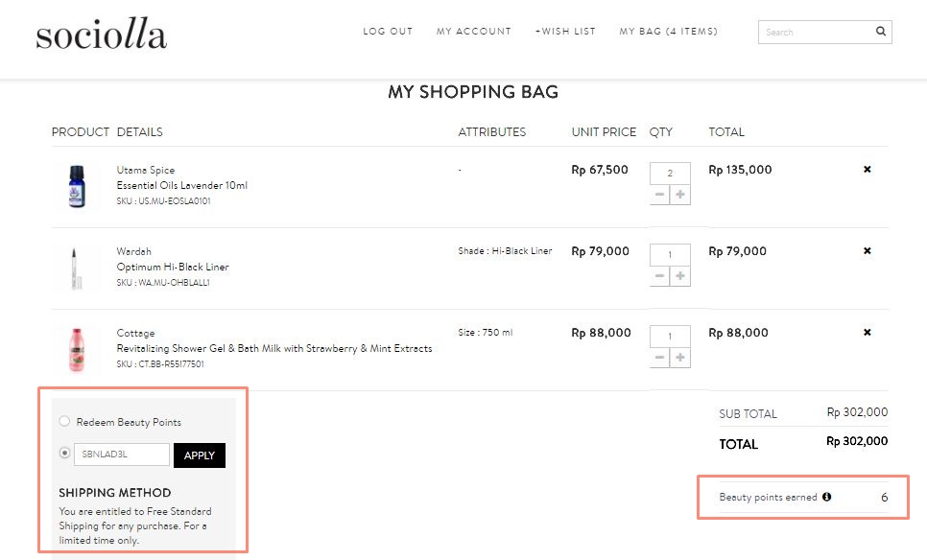Screen dimensions: 927x560
Task: Click the Utama Spice quantity field
Action: tap(669, 173)
